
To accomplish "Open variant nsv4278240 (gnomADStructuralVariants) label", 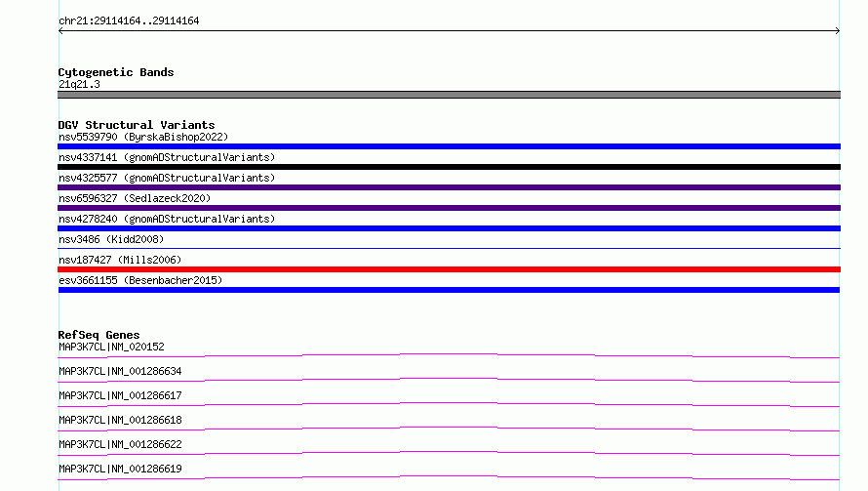I will click(x=167, y=219).
